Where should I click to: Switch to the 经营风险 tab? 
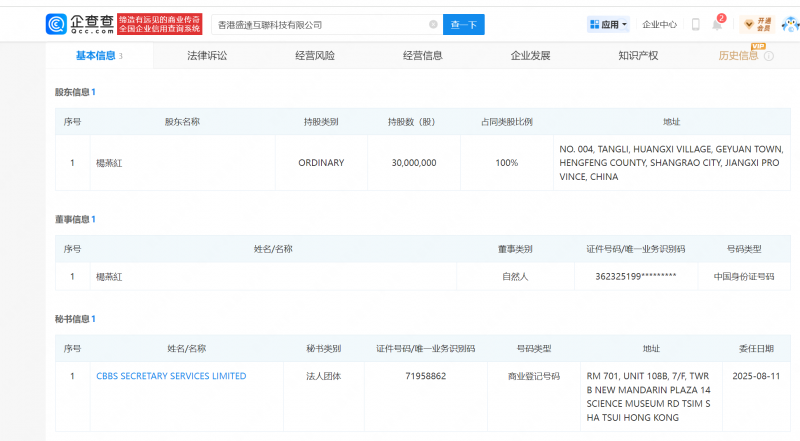click(315, 56)
